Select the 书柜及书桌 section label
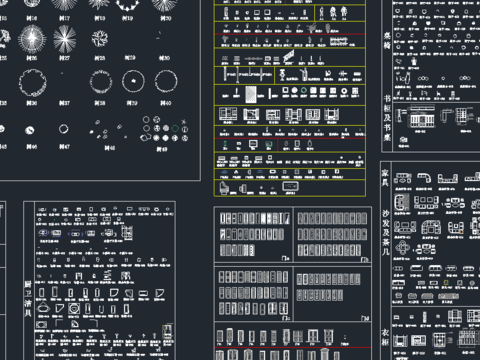480x360 pixels. [387, 118]
